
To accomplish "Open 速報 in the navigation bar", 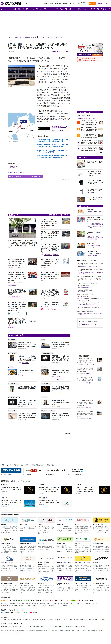I will (15, 9).
